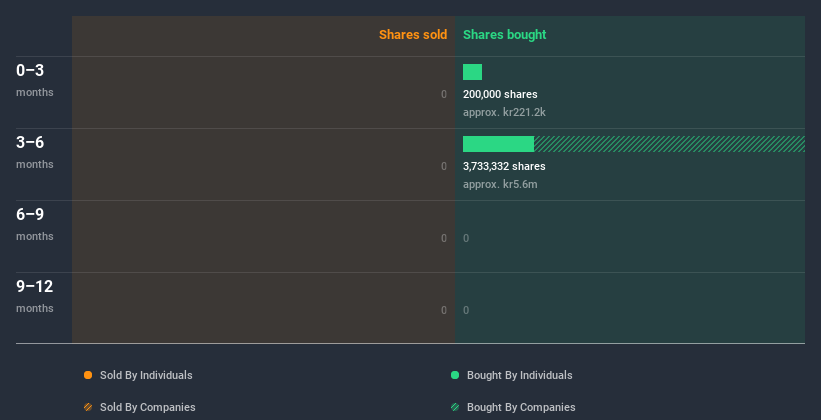Click the solid green 3–6 months bar

498,144
